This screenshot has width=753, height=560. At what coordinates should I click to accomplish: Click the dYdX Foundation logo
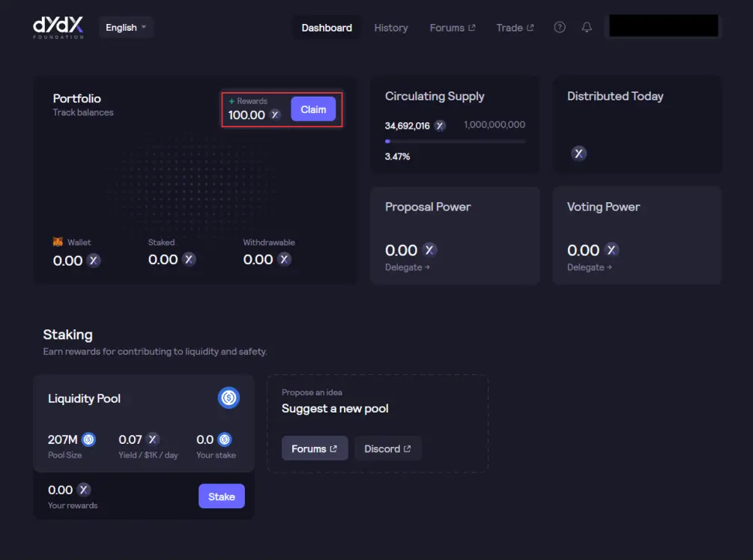coord(58,28)
